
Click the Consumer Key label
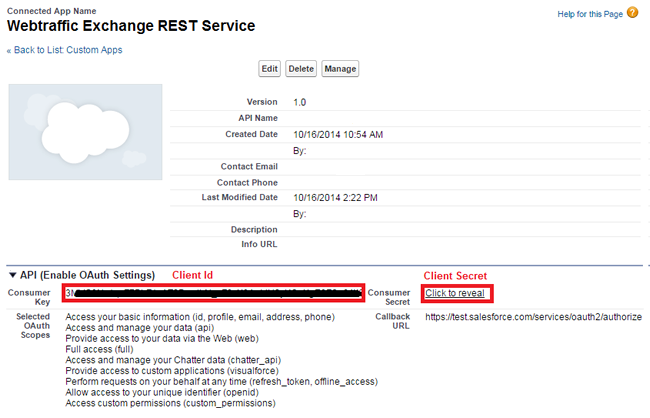point(29,297)
